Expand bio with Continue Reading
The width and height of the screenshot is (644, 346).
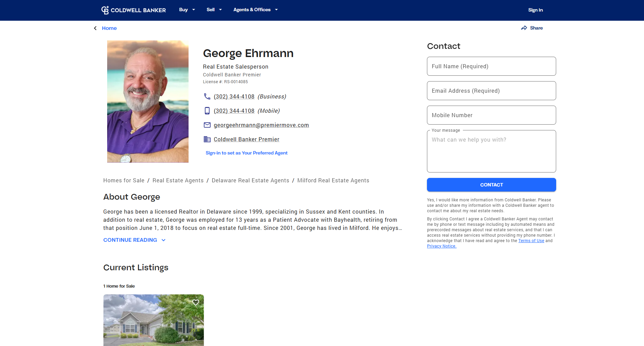(x=134, y=240)
